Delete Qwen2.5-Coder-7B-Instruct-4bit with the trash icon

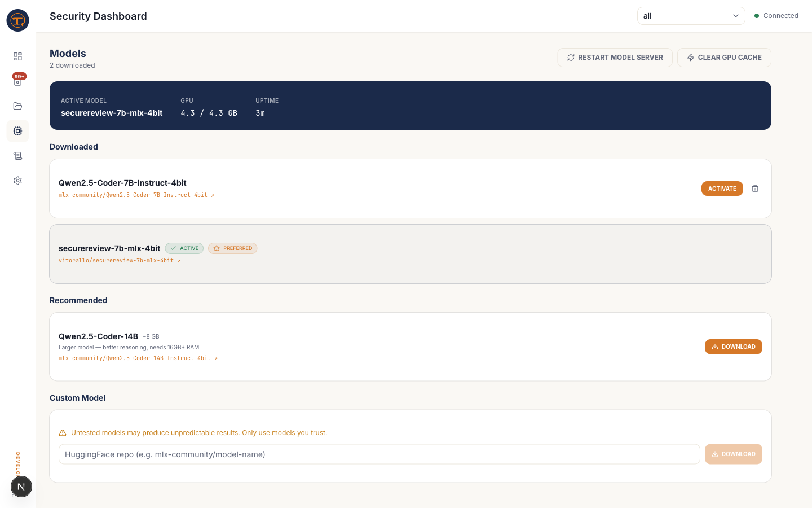pyautogui.click(x=755, y=189)
